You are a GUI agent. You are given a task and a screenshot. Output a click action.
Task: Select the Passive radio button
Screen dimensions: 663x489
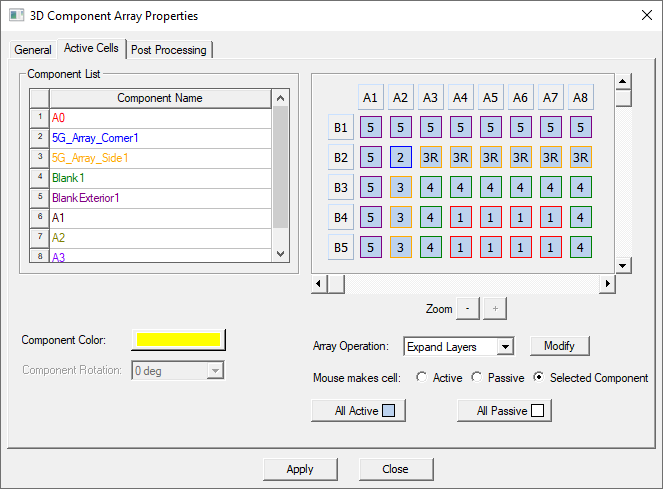(477, 377)
